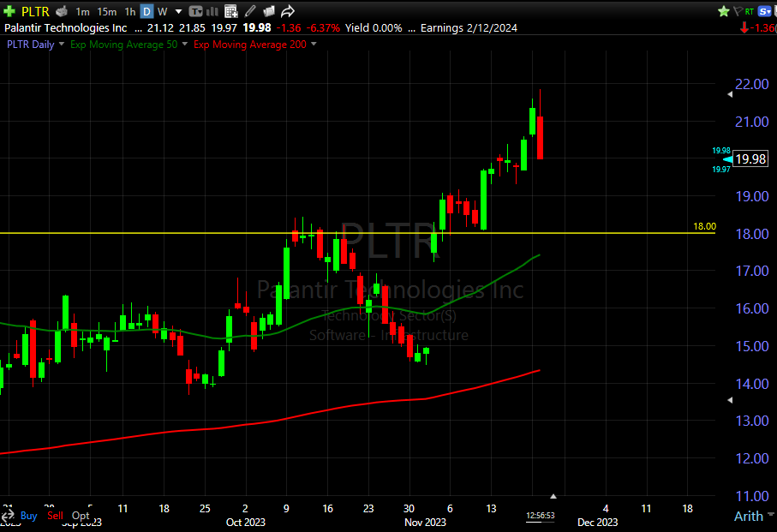The height and width of the screenshot is (532, 777).
Task: Click the 19.97 low value in the header
Action: coord(224,27)
